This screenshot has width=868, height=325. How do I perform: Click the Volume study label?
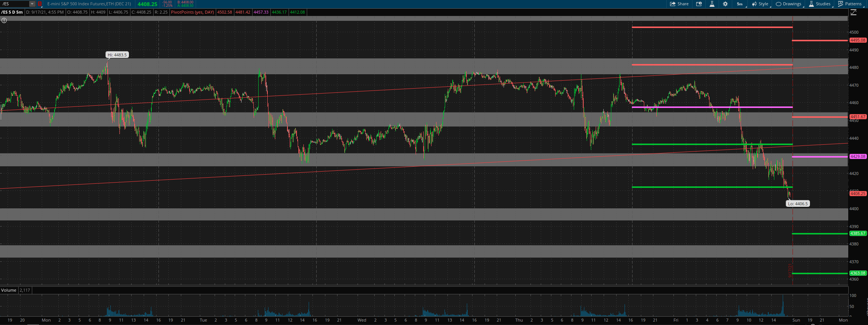coord(9,290)
